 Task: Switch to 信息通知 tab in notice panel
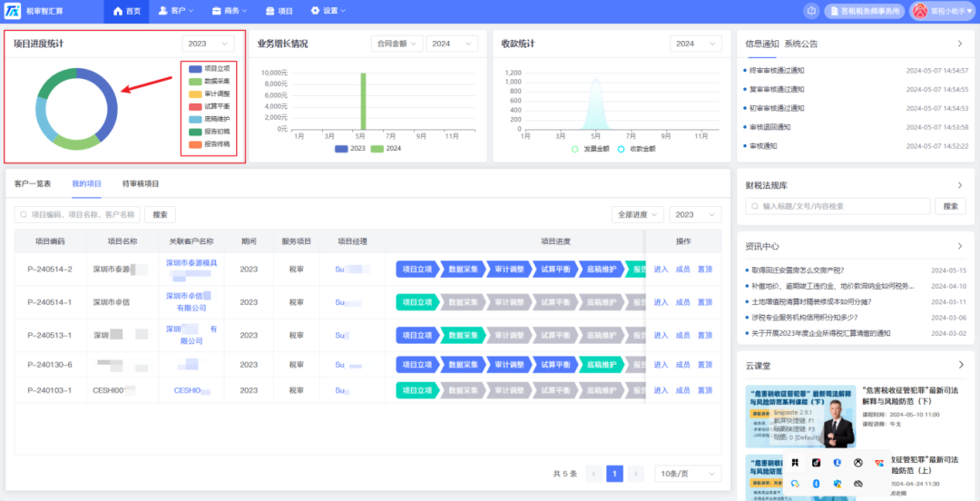(762, 44)
